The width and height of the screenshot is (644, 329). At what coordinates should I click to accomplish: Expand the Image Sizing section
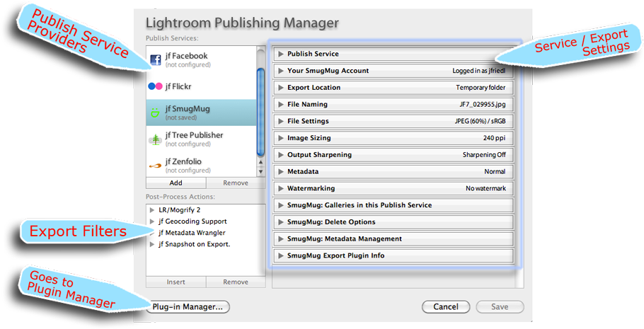(x=281, y=138)
